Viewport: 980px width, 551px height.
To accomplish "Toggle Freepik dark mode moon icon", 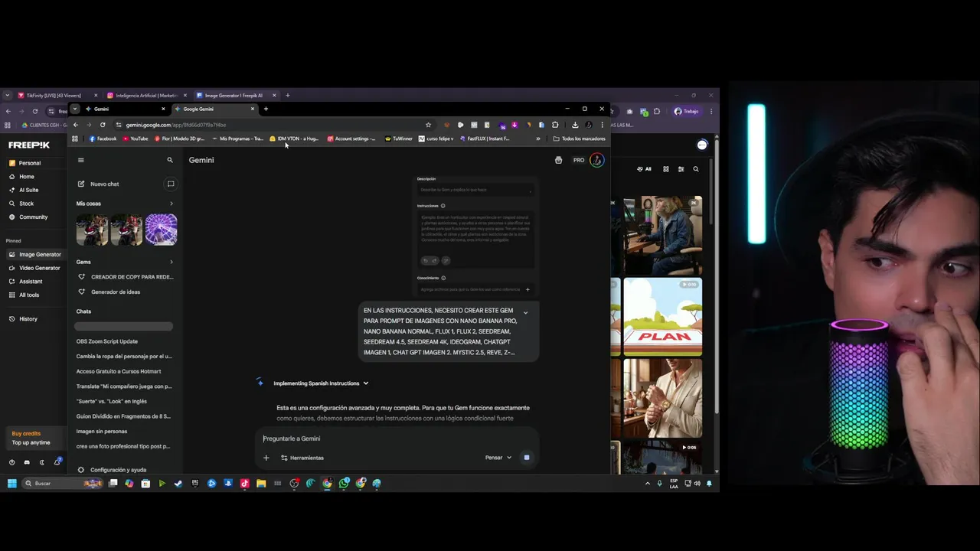I will [x=42, y=462].
